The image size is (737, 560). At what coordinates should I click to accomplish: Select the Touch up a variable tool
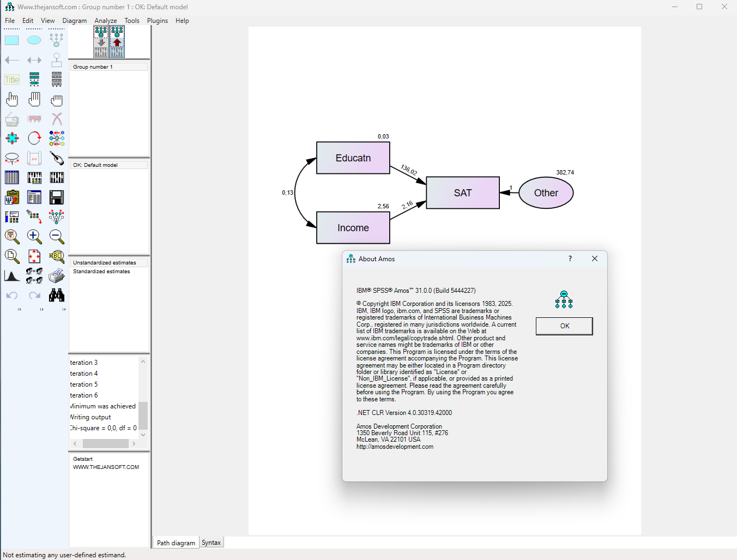pyautogui.click(x=57, y=158)
